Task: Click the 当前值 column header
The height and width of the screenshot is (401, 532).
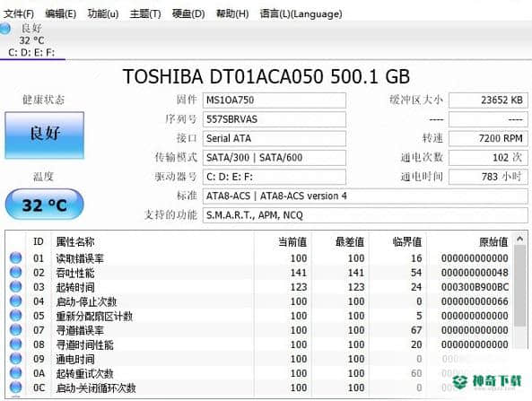Action: [x=292, y=241]
